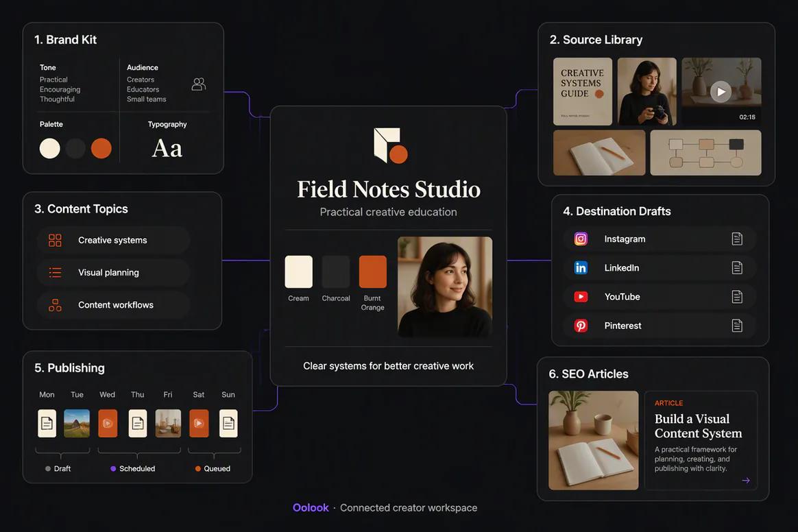Open the Pinterest destination draft row
The width and height of the screenshot is (798, 532).
pos(659,326)
